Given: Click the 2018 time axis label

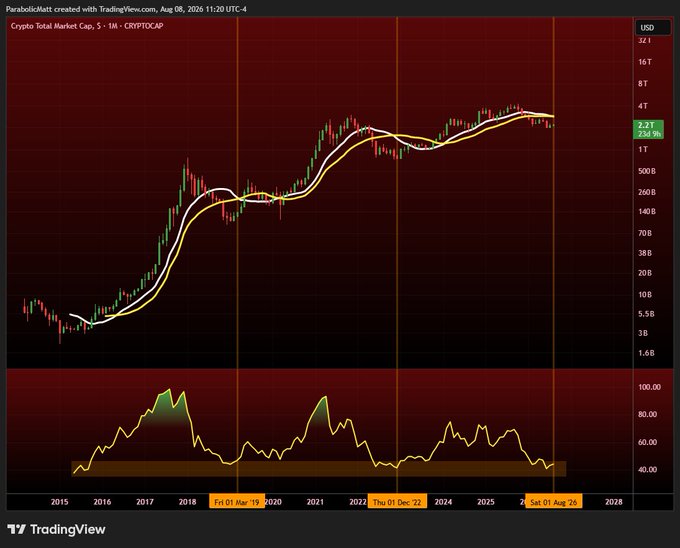Looking at the screenshot, I should pos(187,502).
